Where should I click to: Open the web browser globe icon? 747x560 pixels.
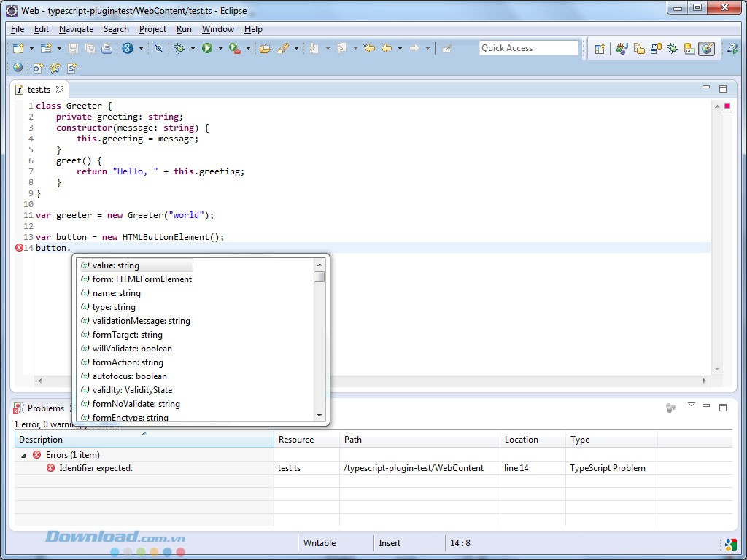[18, 68]
